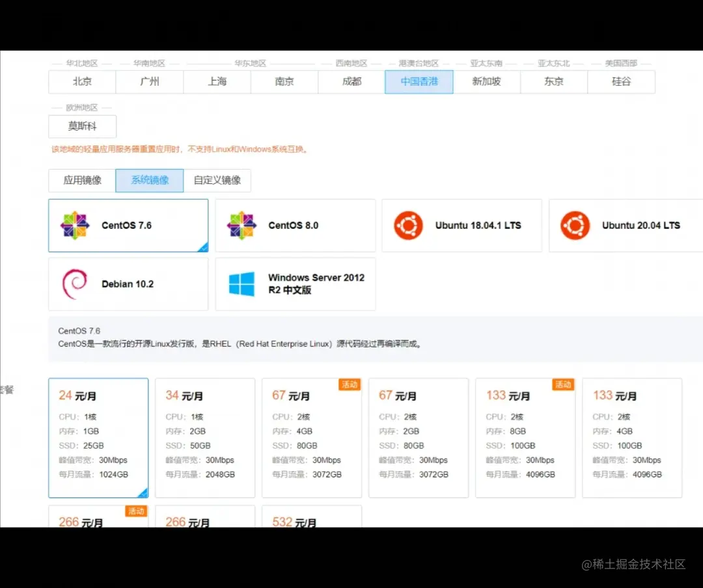
Task: Click the Debian 10.2 swirl logo
Action: (74, 284)
